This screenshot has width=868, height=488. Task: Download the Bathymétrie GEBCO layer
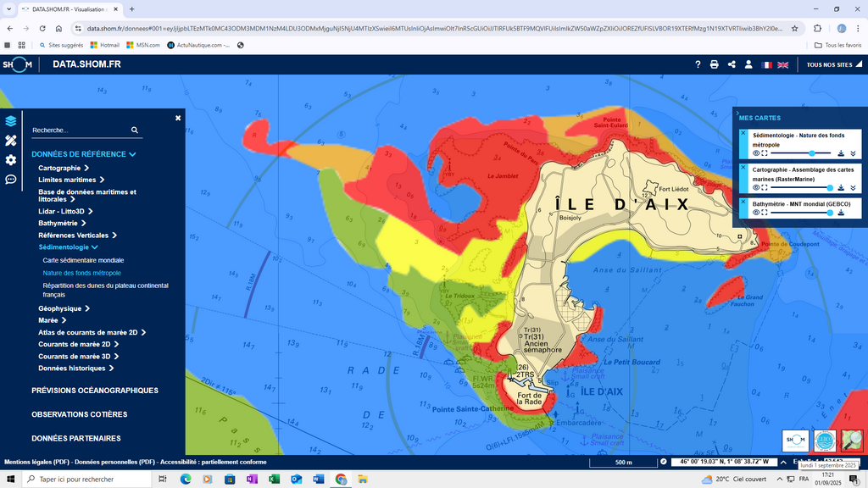(841, 213)
